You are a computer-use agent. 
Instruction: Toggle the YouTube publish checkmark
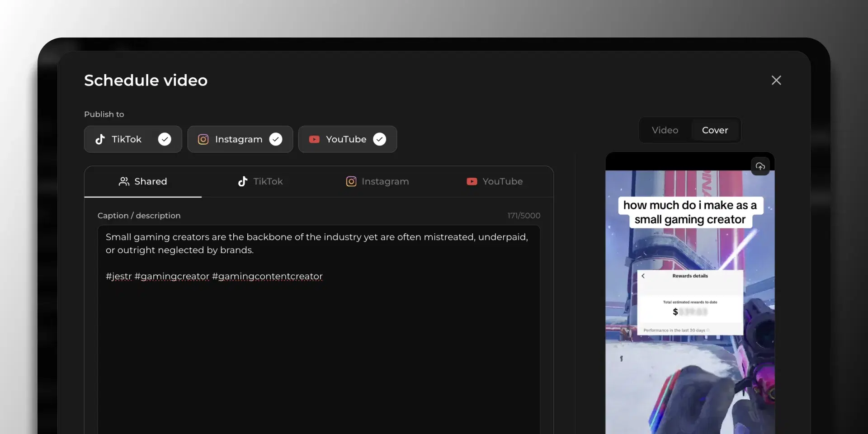tap(380, 139)
